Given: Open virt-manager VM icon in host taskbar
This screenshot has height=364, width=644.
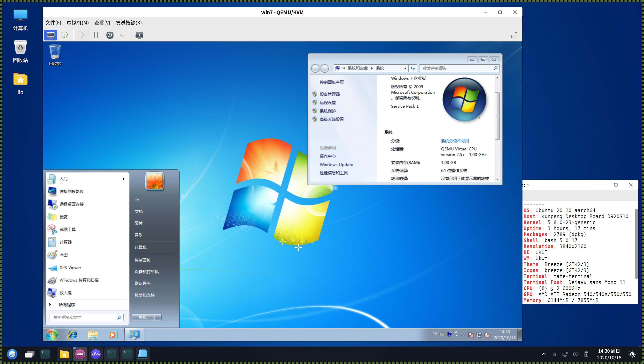Looking at the screenshot, I should pos(80,354).
